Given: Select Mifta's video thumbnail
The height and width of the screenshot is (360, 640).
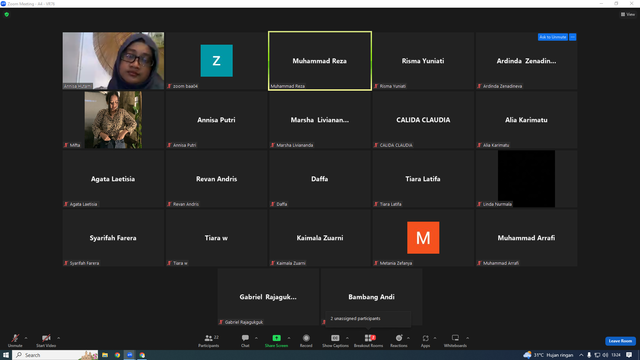Looking at the screenshot, I should pyautogui.click(x=113, y=120).
